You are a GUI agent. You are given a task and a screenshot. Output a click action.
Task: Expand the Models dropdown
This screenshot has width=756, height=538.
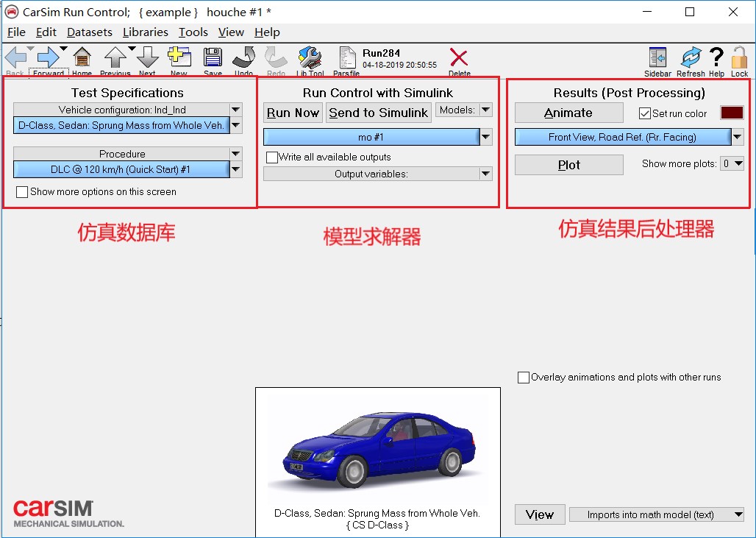464,110
